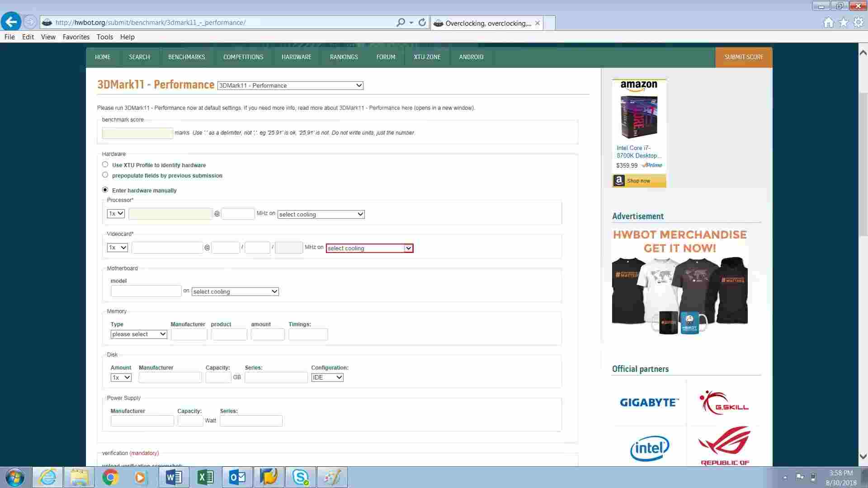
Task: Open the Disk Amount 1x dropdown
Action: (121, 377)
